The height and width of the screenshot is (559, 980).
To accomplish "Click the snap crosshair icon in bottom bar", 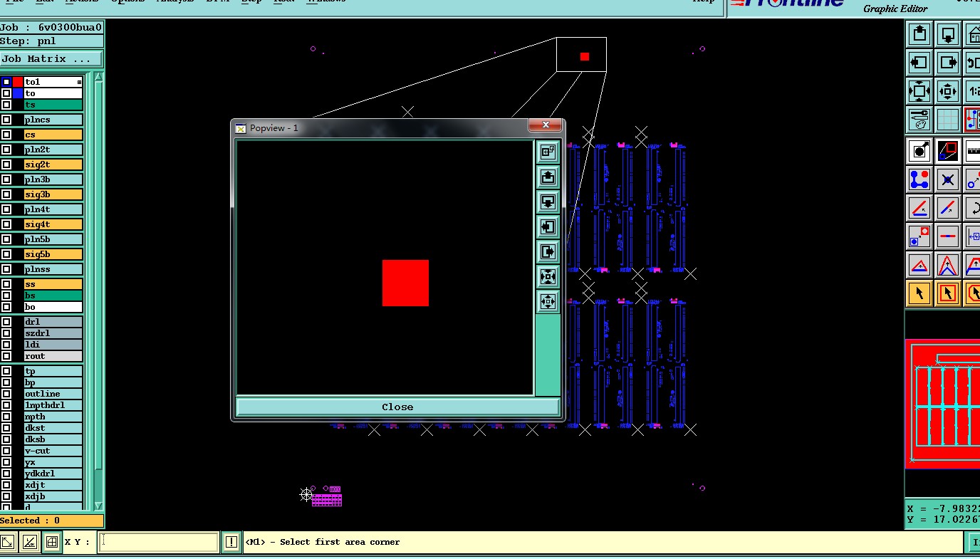I will pyautogui.click(x=51, y=542).
